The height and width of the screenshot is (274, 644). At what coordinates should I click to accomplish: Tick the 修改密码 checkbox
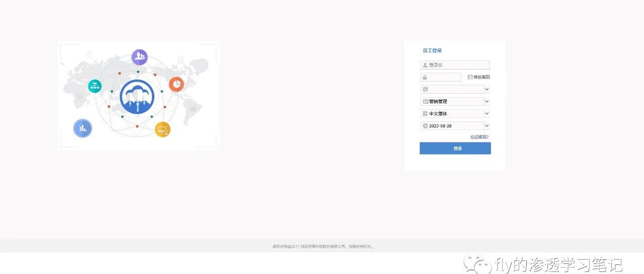pos(470,77)
